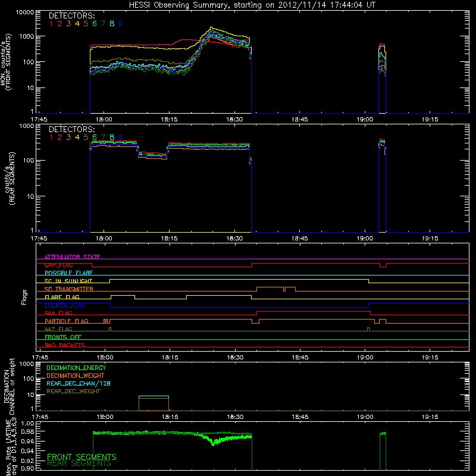Click the REAR_DEC_CHAN/128 legend entry
This screenshot has height=476, width=476.
click(x=79, y=383)
